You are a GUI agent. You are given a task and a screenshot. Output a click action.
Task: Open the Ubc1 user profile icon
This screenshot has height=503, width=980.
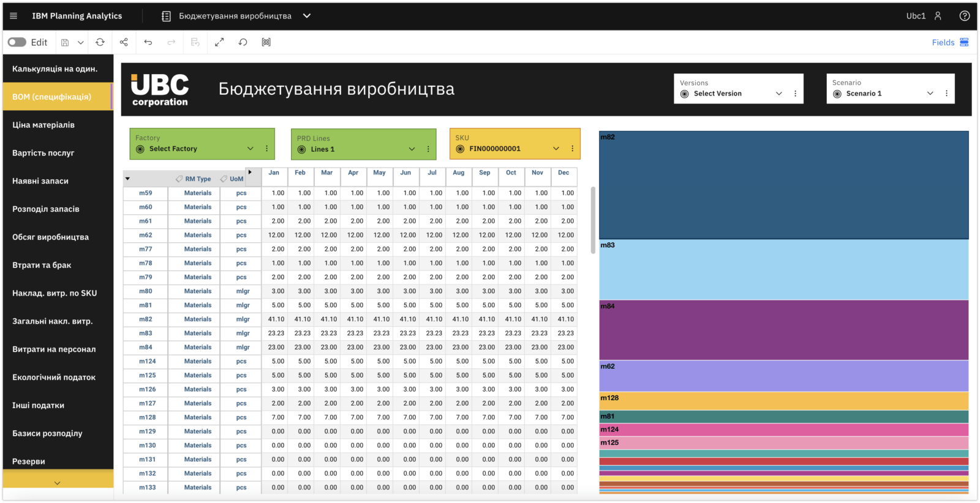point(938,16)
